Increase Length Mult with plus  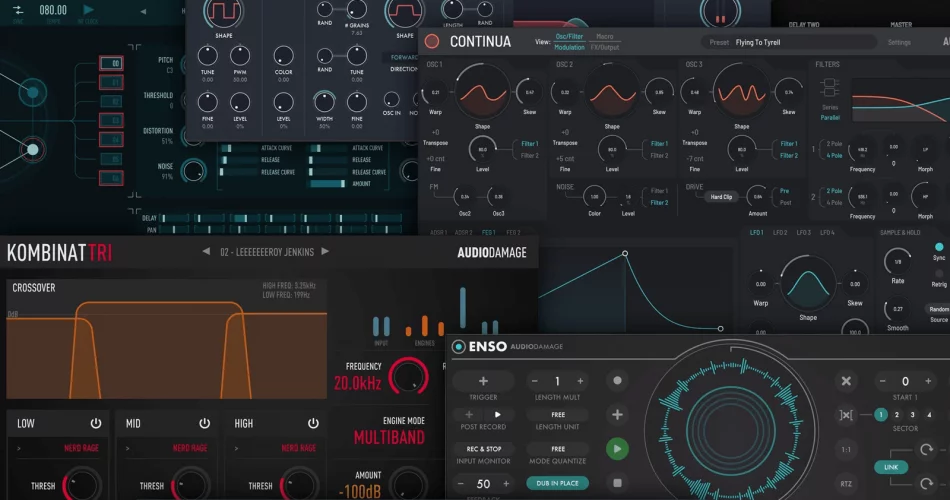tap(580, 381)
